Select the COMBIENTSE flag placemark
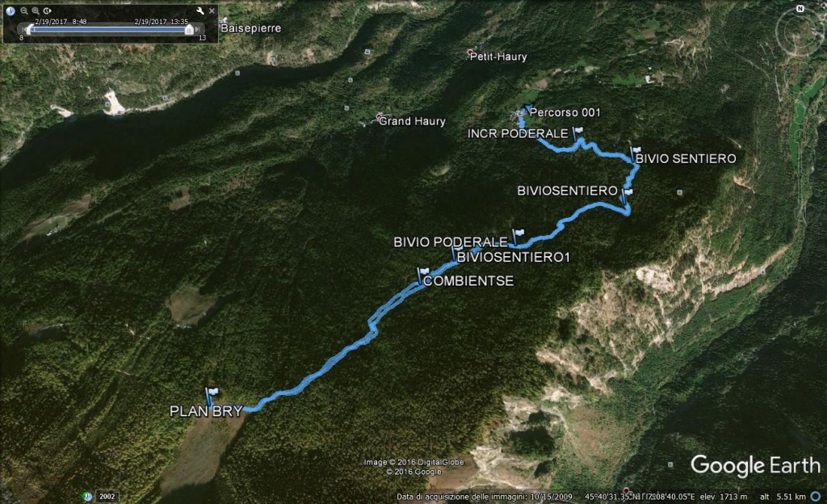This screenshot has height=504, width=827. pos(422,275)
